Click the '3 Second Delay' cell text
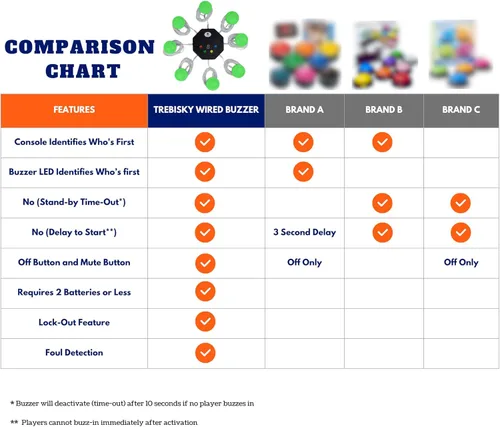The height and width of the screenshot is (427, 500). pyautogui.click(x=305, y=232)
